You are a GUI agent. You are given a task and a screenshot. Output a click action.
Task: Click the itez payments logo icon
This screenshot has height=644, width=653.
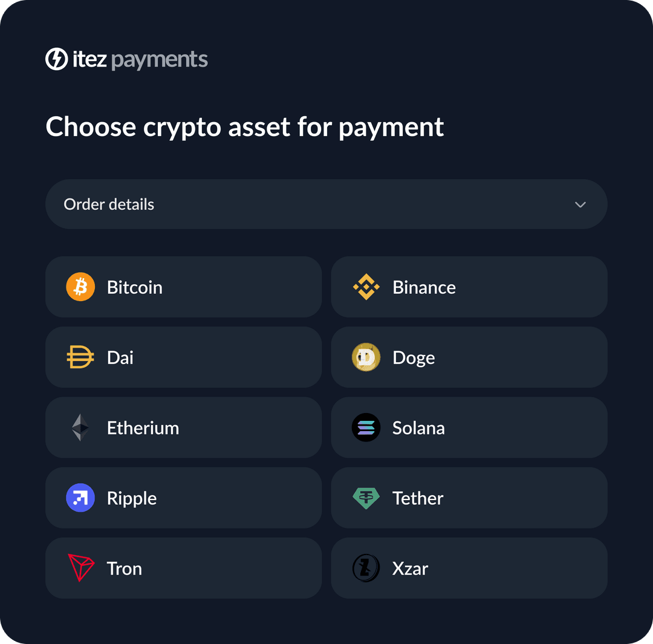point(56,59)
